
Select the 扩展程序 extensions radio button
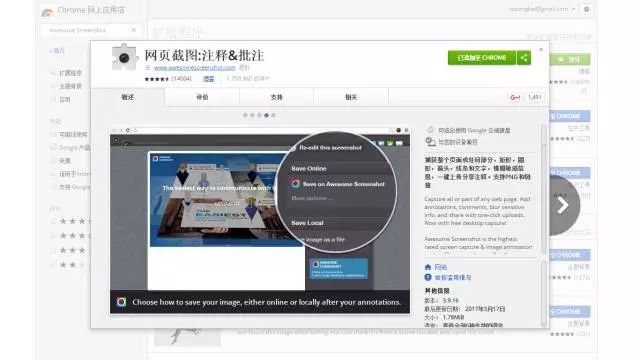click(53, 73)
